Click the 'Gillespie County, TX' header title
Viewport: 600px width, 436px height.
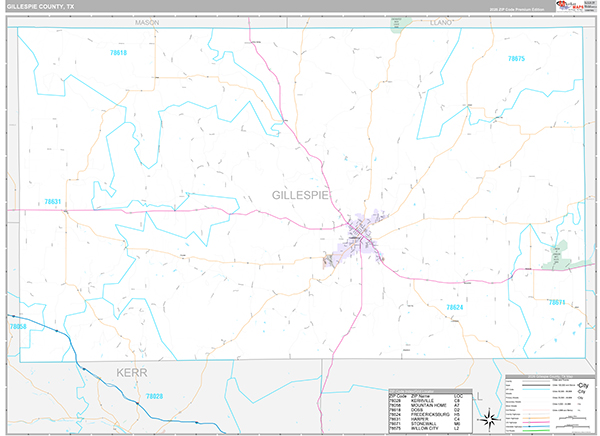(40, 7)
